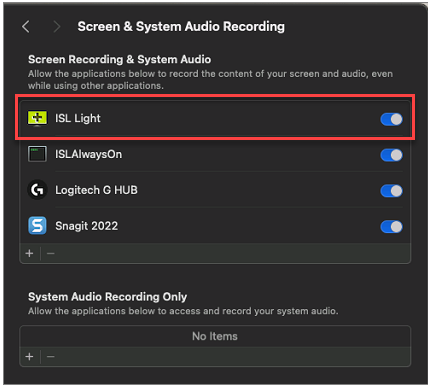Turn off ISLAlwaysOn screen recording toggle
Image resolution: width=428 pixels, height=385 pixels.
pos(391,155)
